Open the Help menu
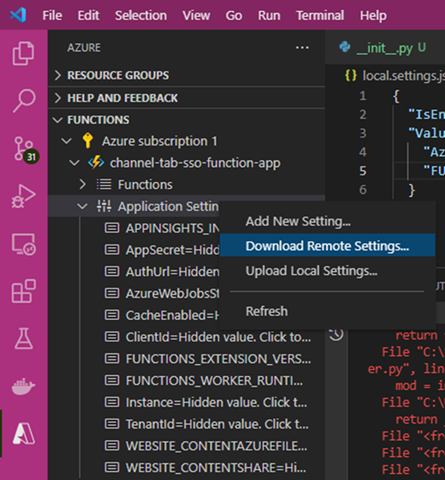Viewport: 445px width, 480px height. coord(373,15)
